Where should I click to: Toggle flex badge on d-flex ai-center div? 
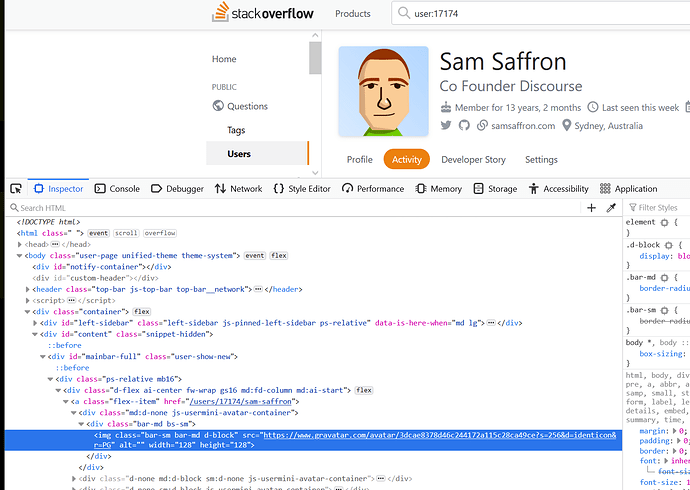[363, 390]
